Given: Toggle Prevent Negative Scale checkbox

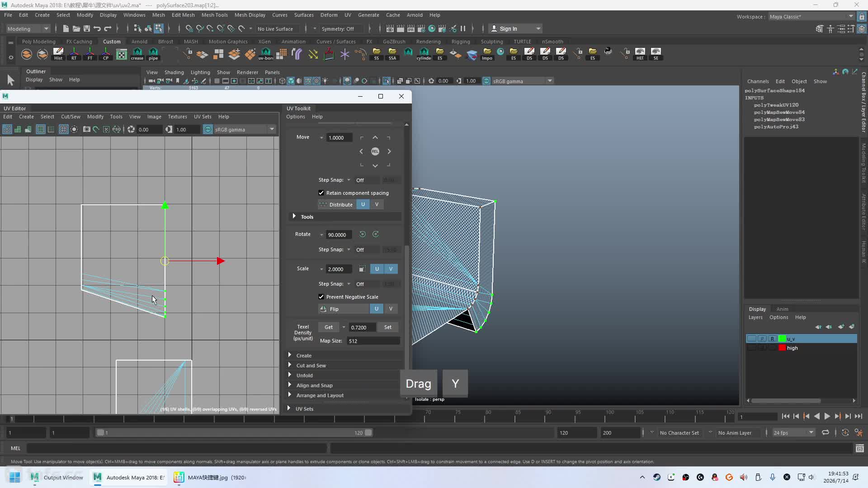Looking at the screenshot, I should (321, 297).
